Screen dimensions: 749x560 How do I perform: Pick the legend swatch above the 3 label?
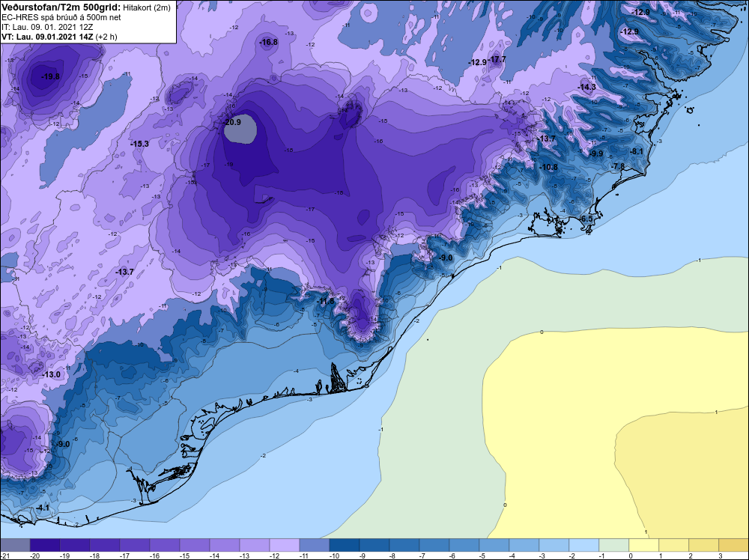pyautogui.click(x=733, y=546)
